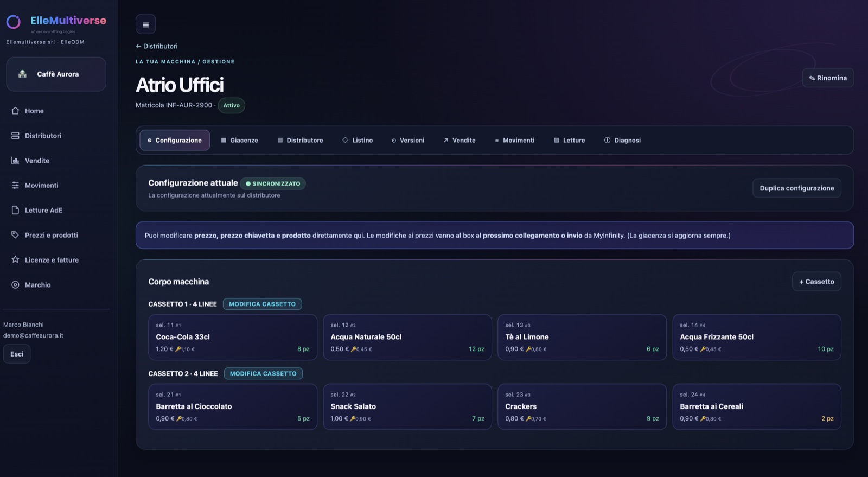The width and height of the screenshot is (868, 477).
Task: Open the Letture tab
Action: (569, 140)
